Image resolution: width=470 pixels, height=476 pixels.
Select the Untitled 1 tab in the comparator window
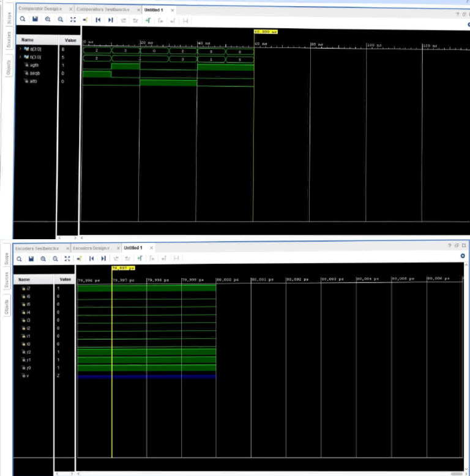tap(154, 10)
